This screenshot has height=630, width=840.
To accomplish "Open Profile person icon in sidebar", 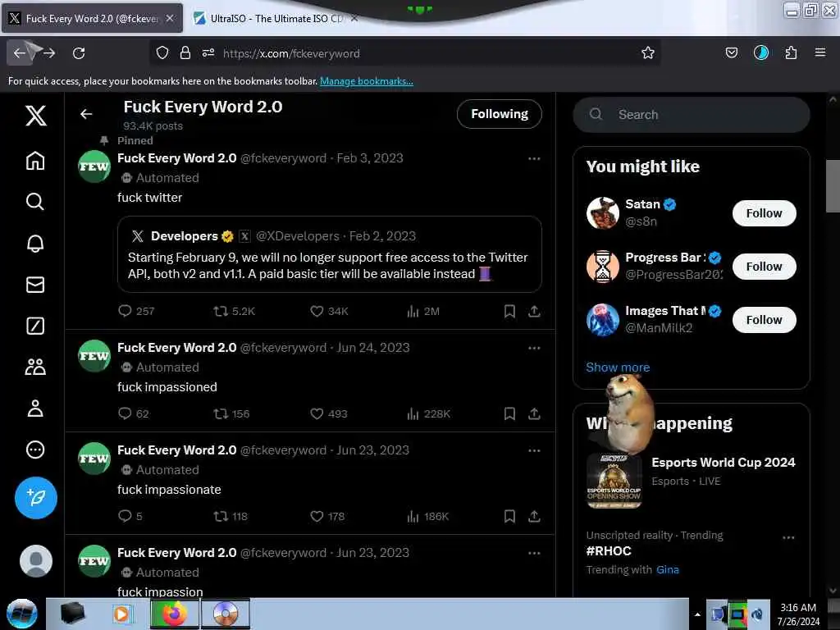I will 35,409.
